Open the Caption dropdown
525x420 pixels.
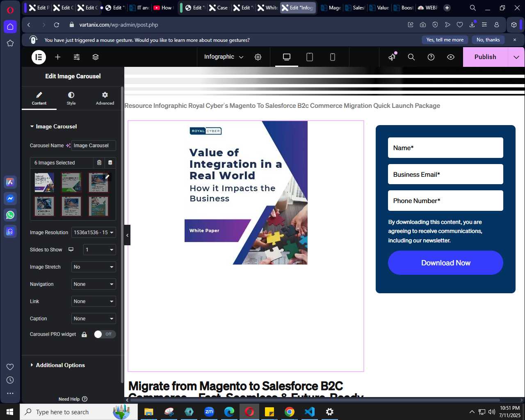(94, 319)
